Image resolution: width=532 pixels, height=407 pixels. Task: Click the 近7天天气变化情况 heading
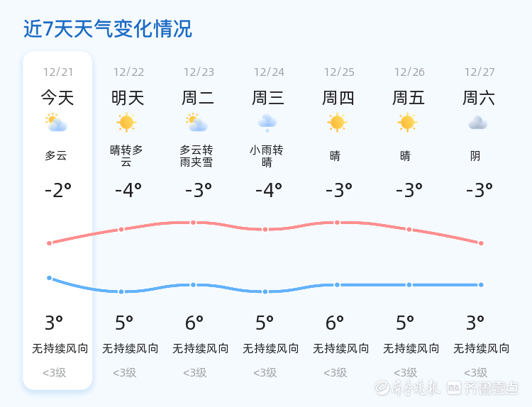[x=108, y=29]
